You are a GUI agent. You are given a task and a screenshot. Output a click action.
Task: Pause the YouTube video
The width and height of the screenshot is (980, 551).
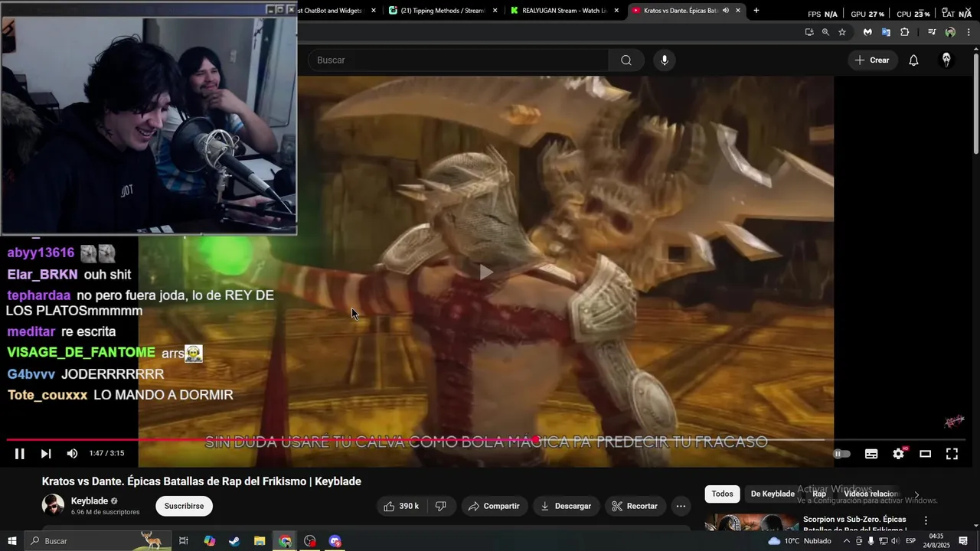19,454
